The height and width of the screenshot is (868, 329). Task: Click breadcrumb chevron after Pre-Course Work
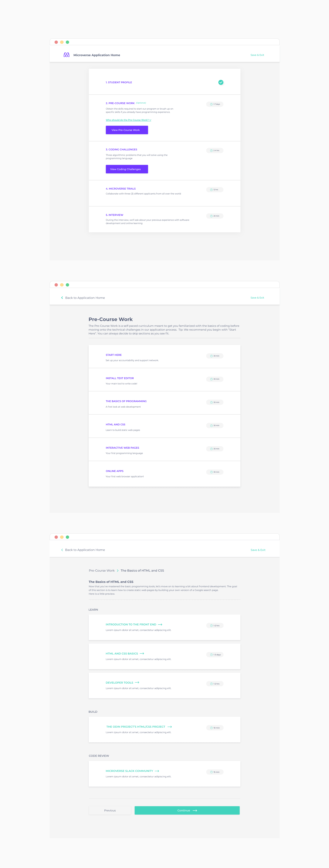[117, 570]
